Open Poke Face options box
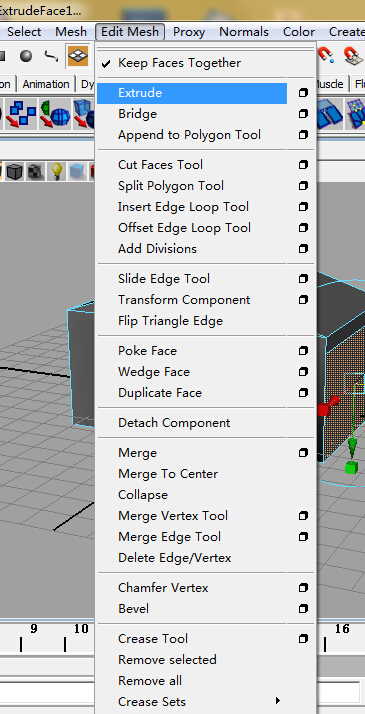 tap(303, 351)
